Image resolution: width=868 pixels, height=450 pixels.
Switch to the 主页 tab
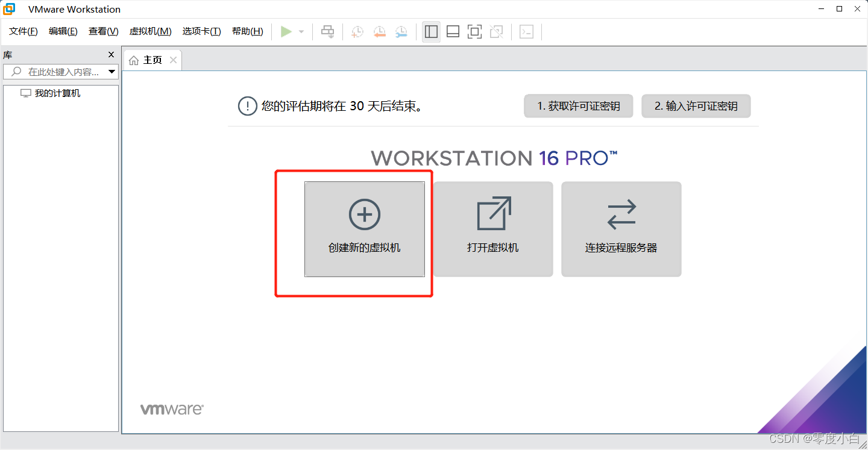click(152, 60)
